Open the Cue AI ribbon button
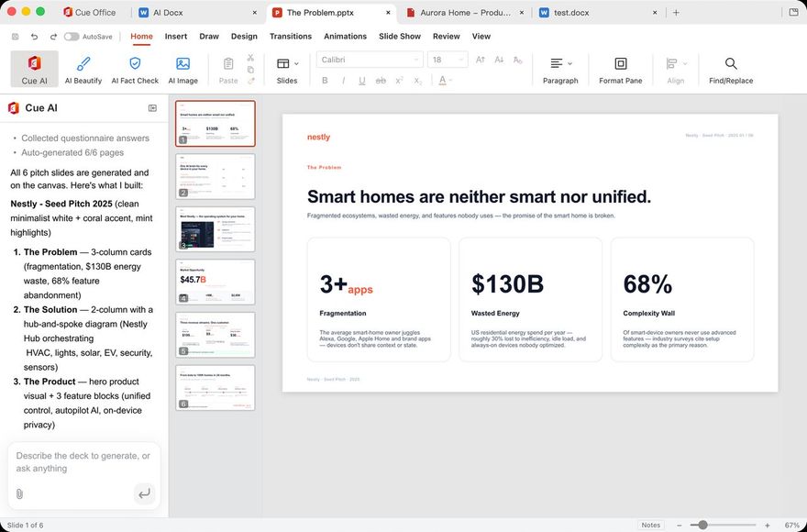Image resolution: width=807 pixels, height=532 pixels. 35,69
